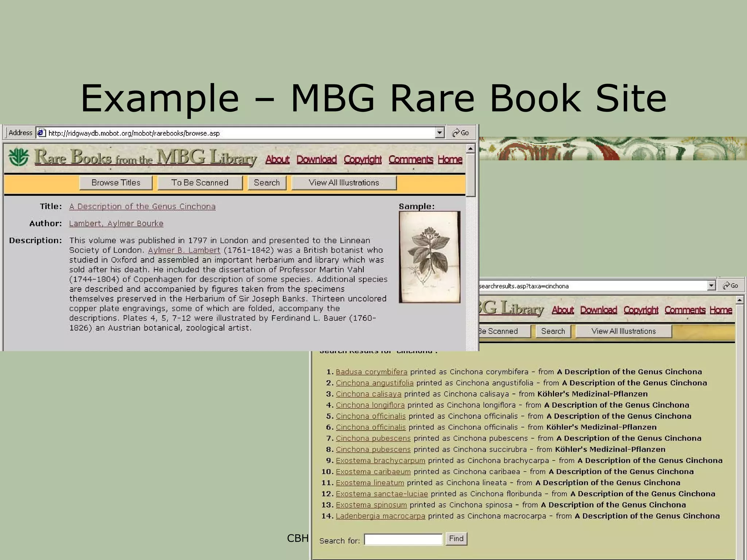Click View All Illustrations in browse window
The image size is (747, 560).
click(344, 183)
